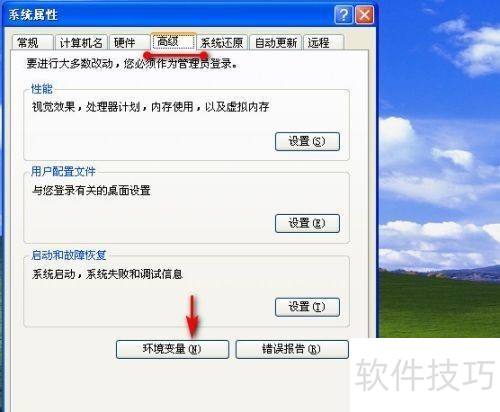Switch to the 远程 tab
The height and width of the screenshot is (412, 500).
coord(323,43)
